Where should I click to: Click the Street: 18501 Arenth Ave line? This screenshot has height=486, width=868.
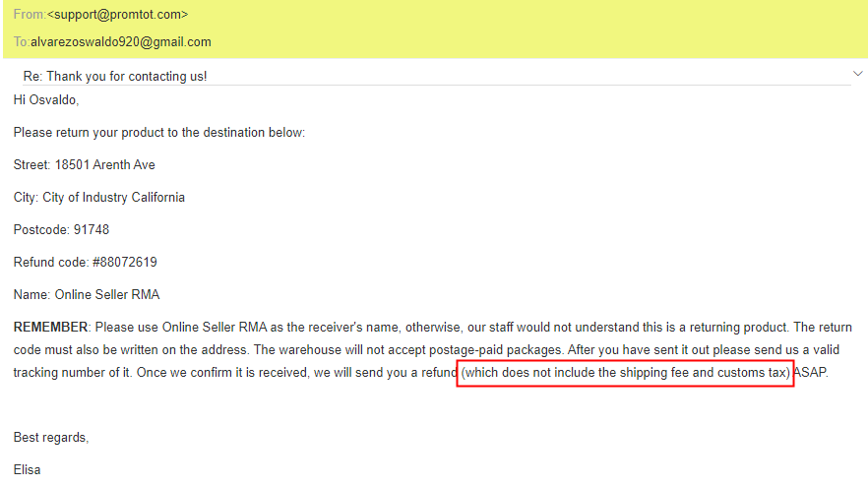click(85, 164)
